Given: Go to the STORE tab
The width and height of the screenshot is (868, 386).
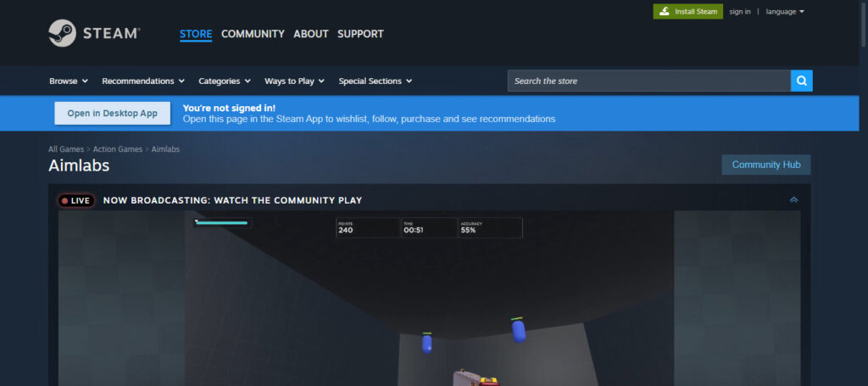Looking at the screenshot, I should tap(196, 34).
